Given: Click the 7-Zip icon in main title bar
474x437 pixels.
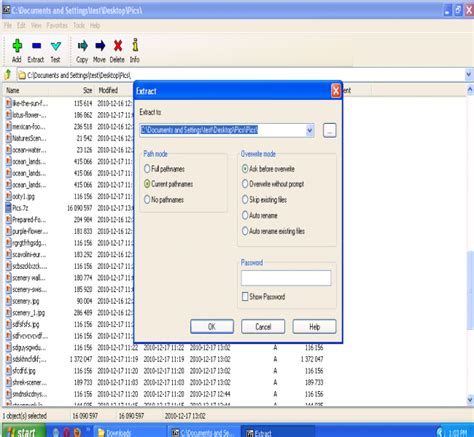Looking at the screenshot, I should (x=6, y=10).
